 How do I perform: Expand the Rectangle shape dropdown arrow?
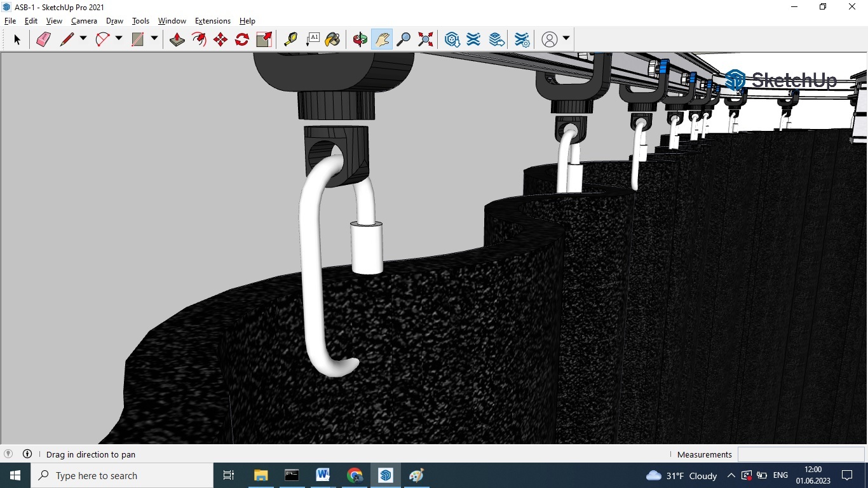click(x=154, y=39)
